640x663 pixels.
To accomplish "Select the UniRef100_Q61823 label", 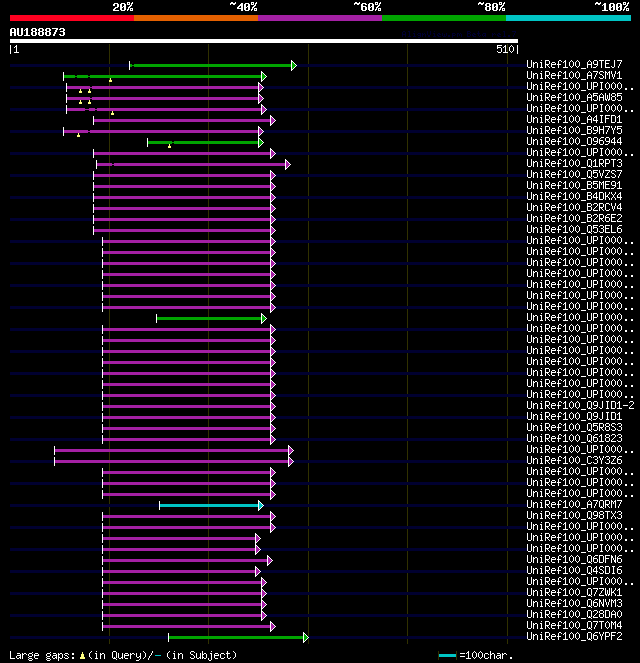I will (x=574, y=438).
